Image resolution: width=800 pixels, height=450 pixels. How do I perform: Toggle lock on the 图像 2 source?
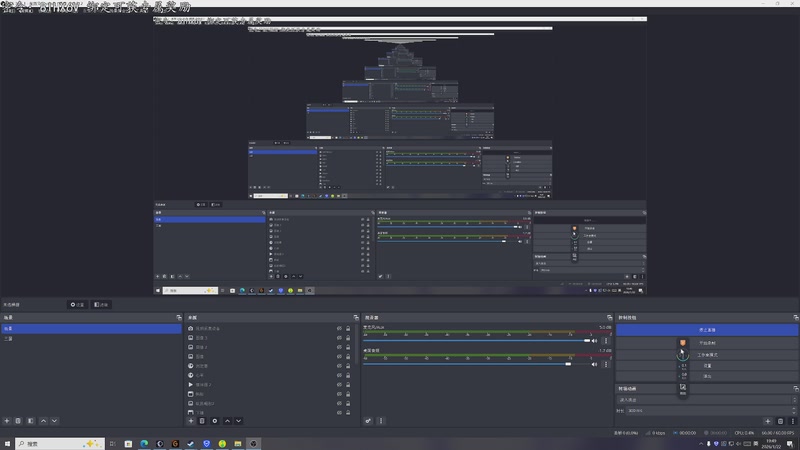[348, 347]
